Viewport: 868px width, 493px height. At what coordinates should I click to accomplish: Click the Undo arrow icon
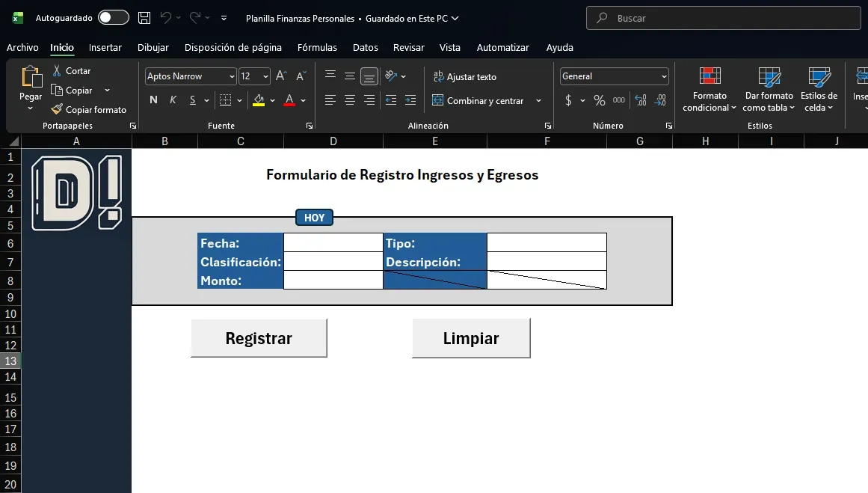tap(165, 18)
